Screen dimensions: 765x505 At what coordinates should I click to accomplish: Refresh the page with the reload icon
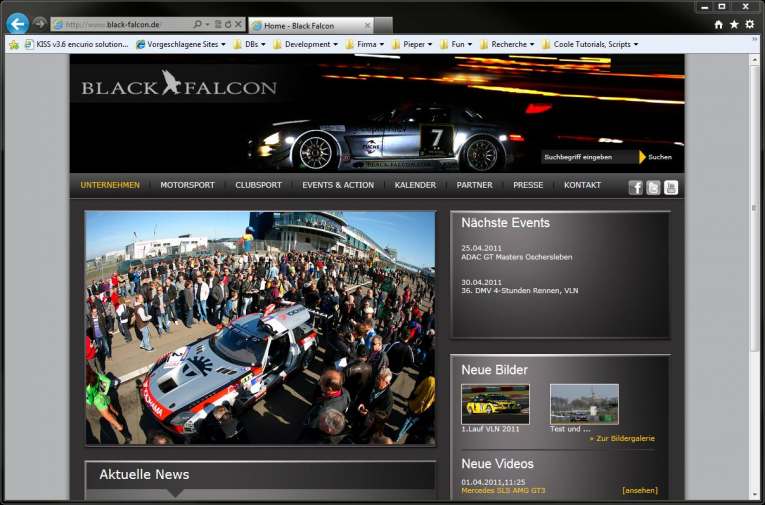tap(228, 24)
